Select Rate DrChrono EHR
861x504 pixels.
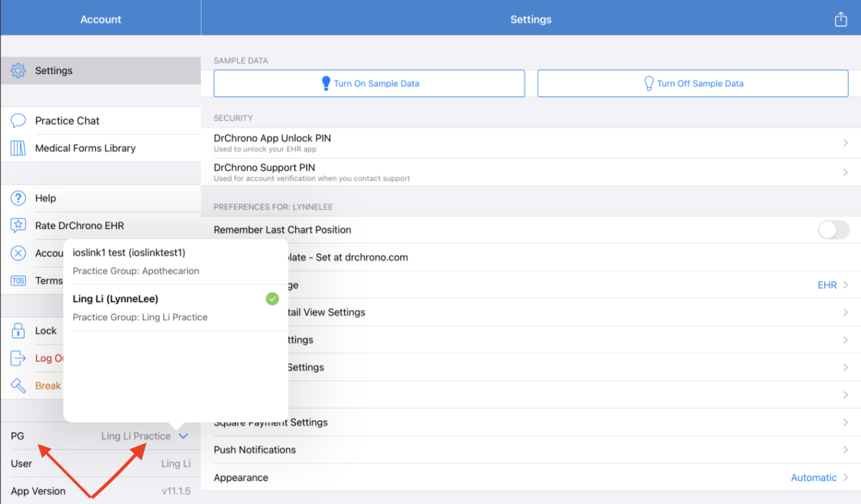pyautogui.click(x=100, y=226)
